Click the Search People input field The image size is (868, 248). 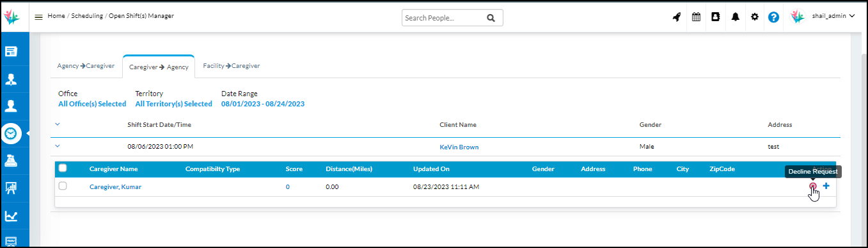pyautogui.click(x=443, y=18)
